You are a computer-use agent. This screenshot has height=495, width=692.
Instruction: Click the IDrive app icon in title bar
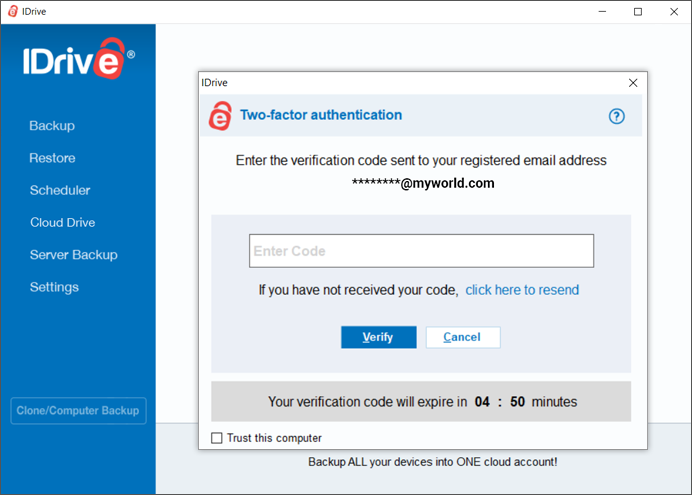[13, 11]
